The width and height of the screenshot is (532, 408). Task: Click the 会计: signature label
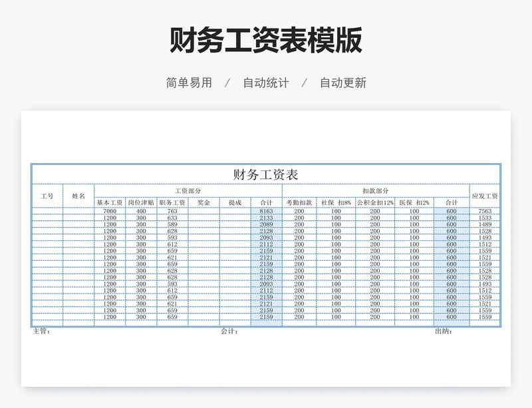pos(229,331)
